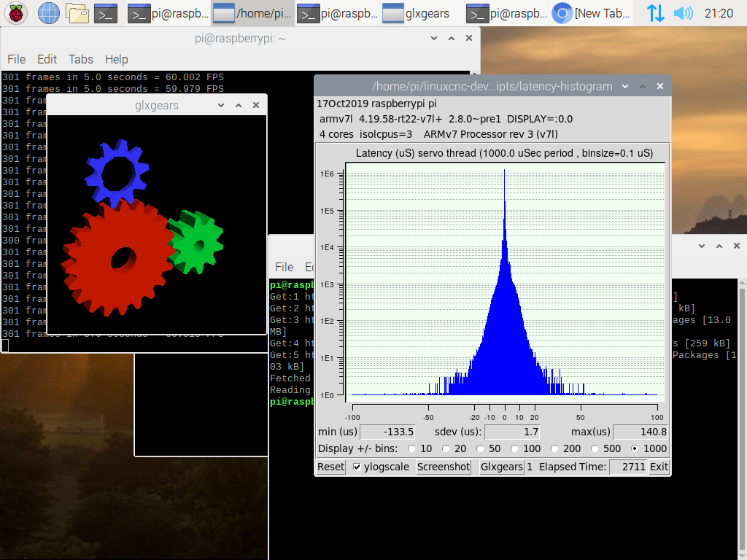747x560 pixels.
Task: Open the New Tab Chromium taskbar entry
Action: [592, 13]
